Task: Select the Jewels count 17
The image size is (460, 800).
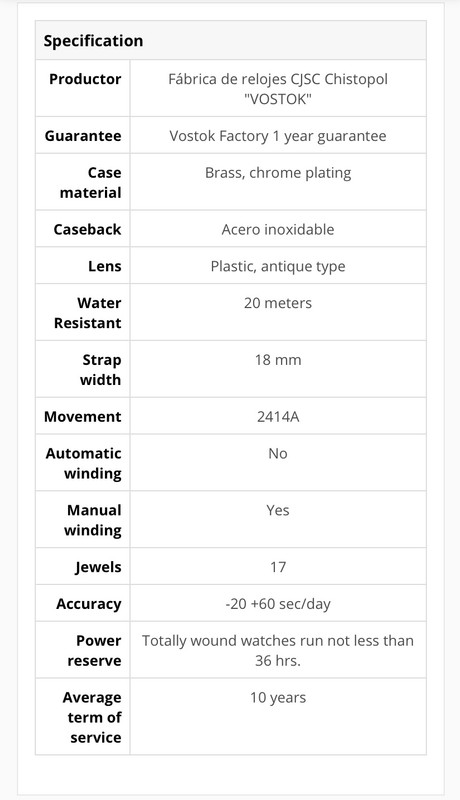Action: [278, 567]
